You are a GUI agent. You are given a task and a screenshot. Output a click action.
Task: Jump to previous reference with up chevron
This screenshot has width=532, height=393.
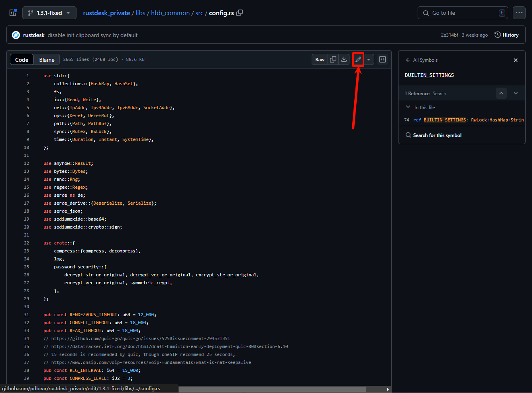(501, 93)
